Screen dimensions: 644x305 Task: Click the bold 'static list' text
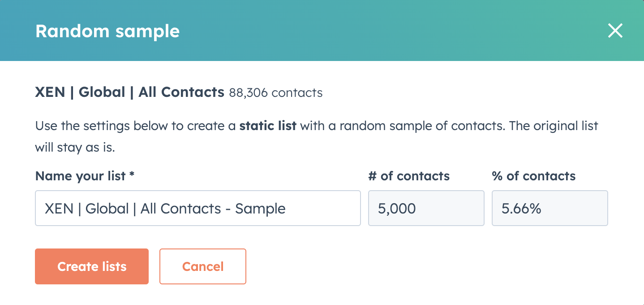pyautogui.click(x=268, y=126)
